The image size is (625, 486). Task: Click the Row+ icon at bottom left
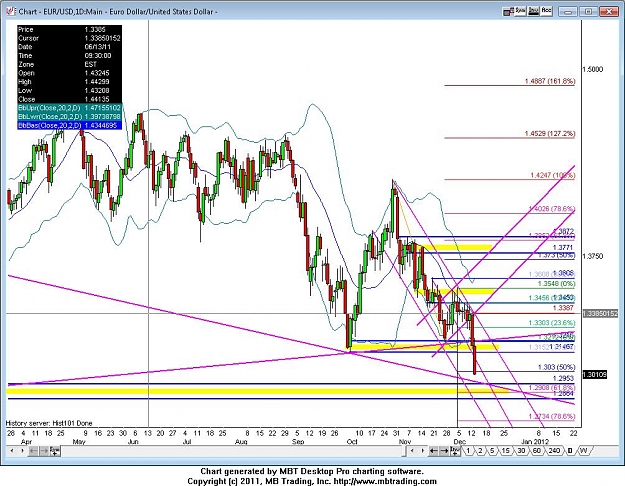coord(55,451)
